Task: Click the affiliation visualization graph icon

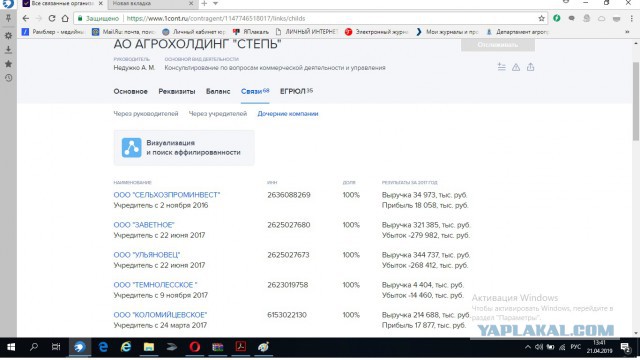Action: click(x=131, y=148)
